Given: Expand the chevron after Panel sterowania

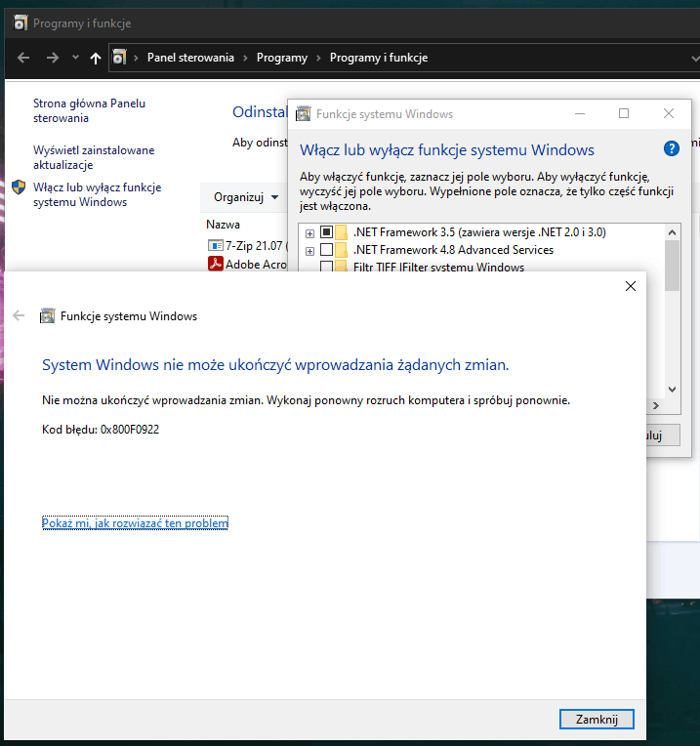Looking at the screenshot, I should pyautogui.click(x=245, y=58).
